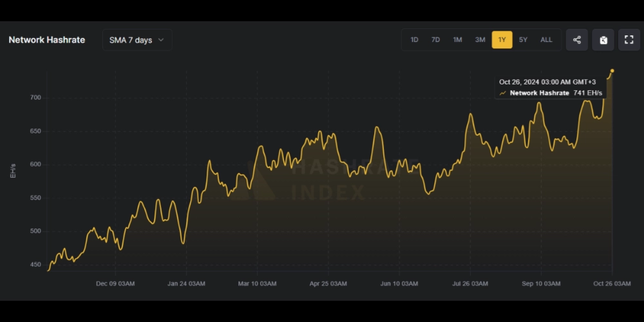Click the 700 value on the y-axis
Screen dimensions: 644x322
[34, 98]
